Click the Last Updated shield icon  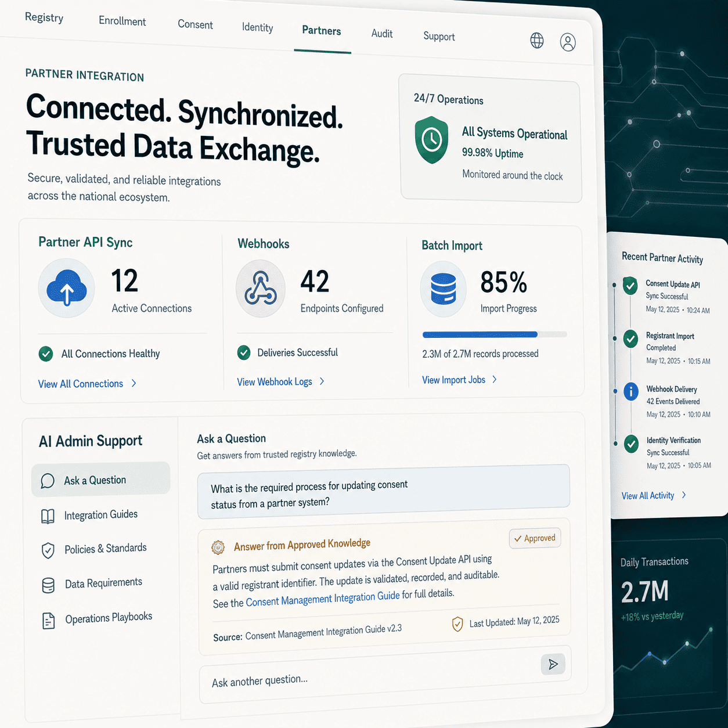pos(457,624)
